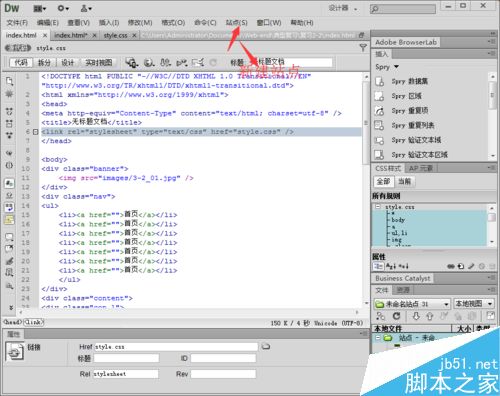Switch to 拆分 (Split) view

pyautogui.click(x=44, y=62)
